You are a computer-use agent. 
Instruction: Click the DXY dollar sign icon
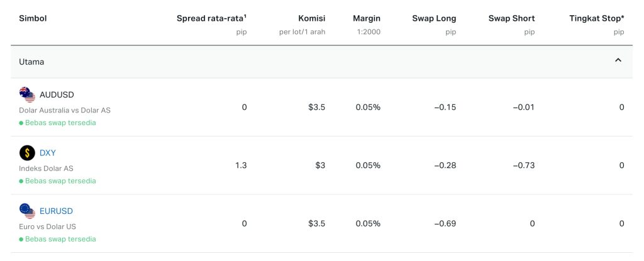(27, 153)
